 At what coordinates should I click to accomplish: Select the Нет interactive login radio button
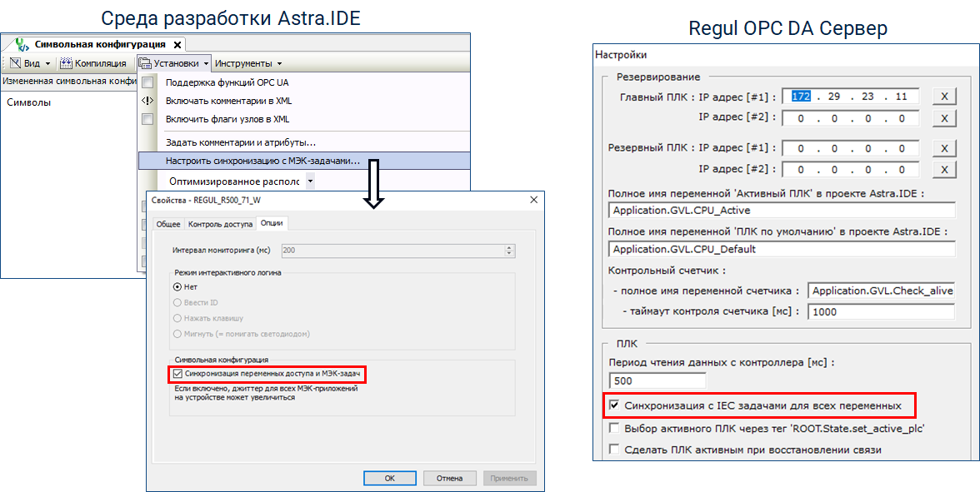pyautogui.click(x=177, y=286)
